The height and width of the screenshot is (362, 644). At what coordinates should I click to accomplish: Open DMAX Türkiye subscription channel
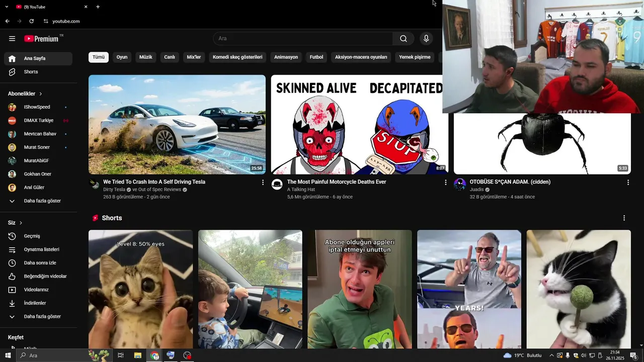coord(38,121)
